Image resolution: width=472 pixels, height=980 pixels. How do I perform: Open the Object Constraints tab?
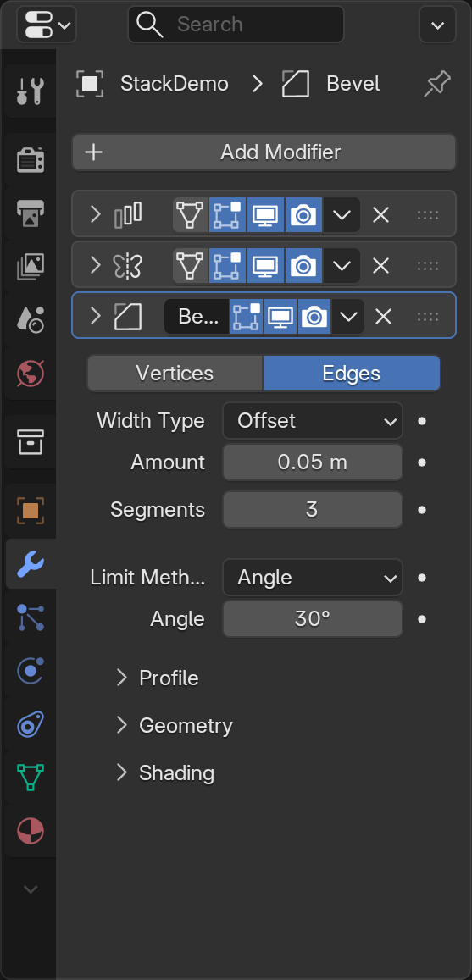pos(30,724)
